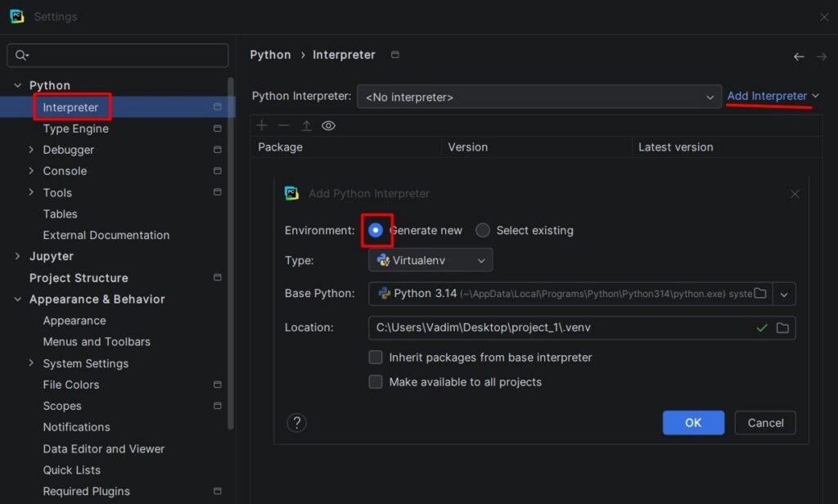This screenshot has height=504, width=838.
Task: Expand the Tools tree node
Action: coord(31,192)
